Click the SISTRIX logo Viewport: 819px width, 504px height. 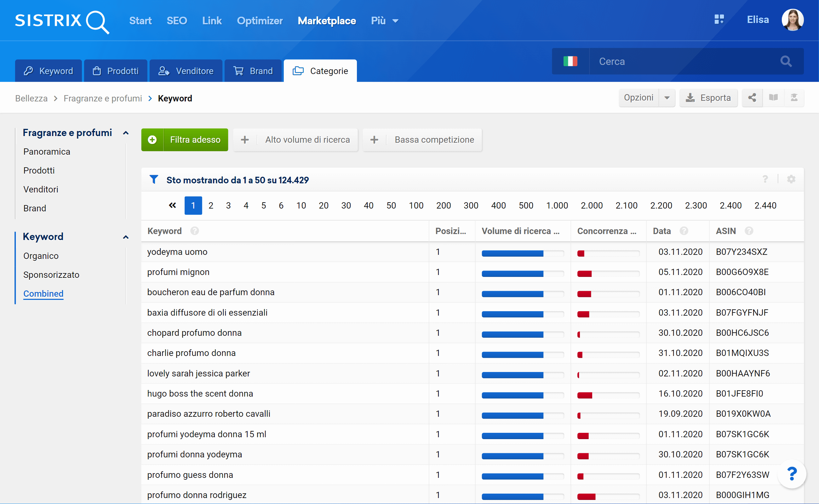62,21
